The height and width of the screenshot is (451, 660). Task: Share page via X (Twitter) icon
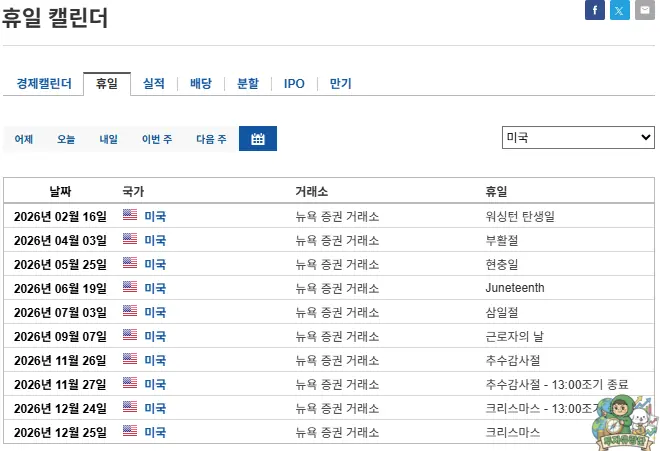(620, 10)
